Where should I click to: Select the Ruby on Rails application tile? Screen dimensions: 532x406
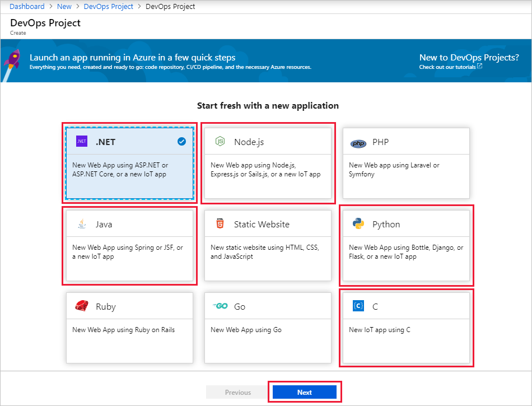[129, 328]
